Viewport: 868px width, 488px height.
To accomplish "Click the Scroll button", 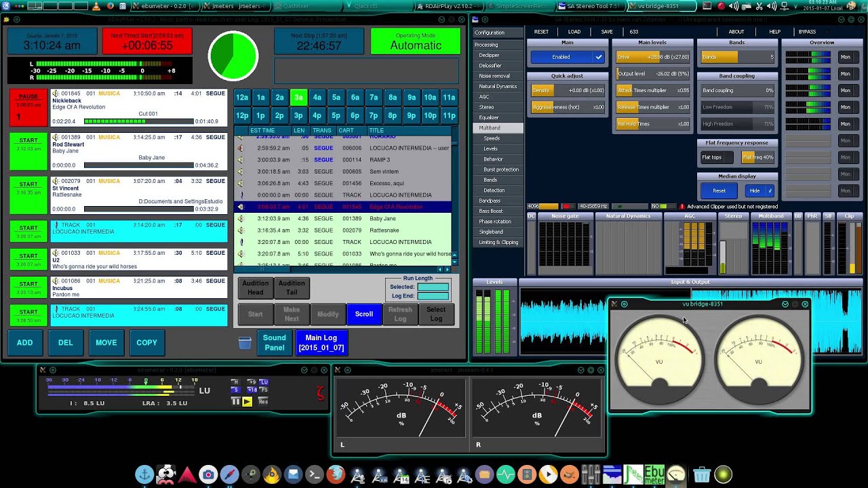I will 364,314.
